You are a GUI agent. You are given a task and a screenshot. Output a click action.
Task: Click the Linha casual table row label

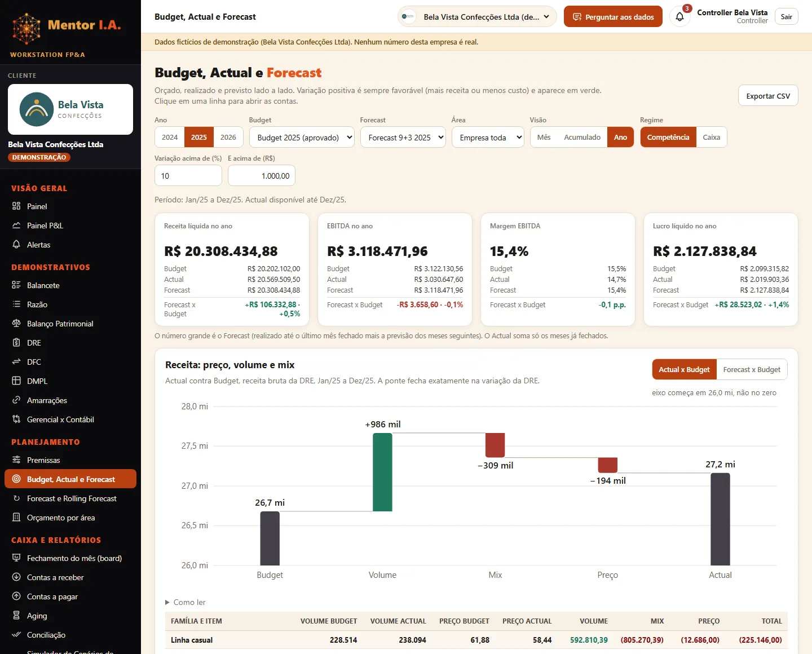[x=192, y=640]
